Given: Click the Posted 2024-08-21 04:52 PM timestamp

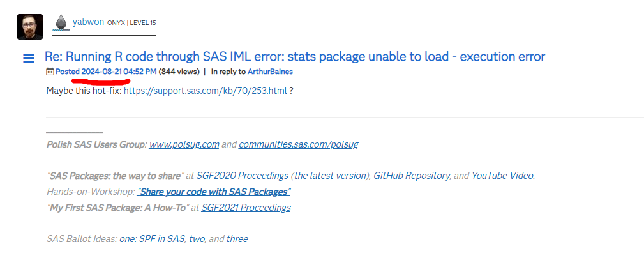Looking at the screenshot, I should (106, 72).
